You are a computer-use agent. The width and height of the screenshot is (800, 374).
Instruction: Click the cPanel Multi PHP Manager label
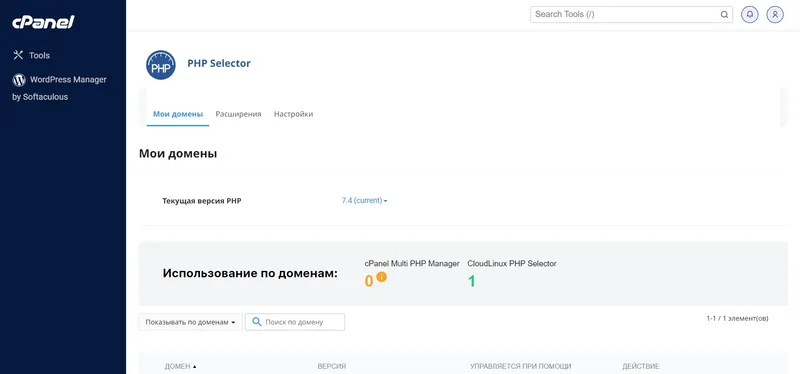(x=412, y=264)
